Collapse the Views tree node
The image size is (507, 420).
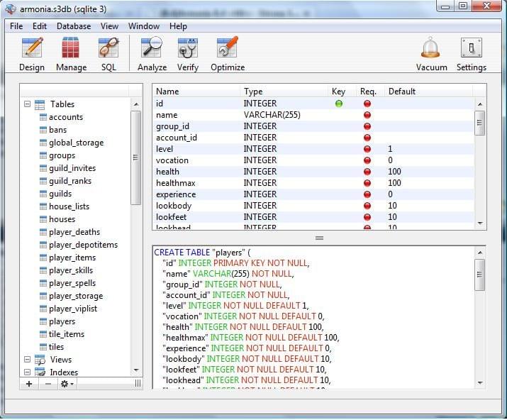pos(28,360)
